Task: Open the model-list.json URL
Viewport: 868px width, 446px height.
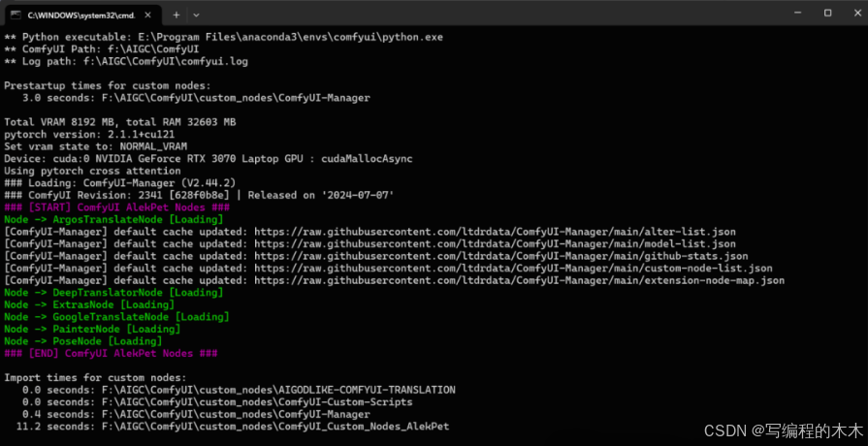Action: coord(495,244)
